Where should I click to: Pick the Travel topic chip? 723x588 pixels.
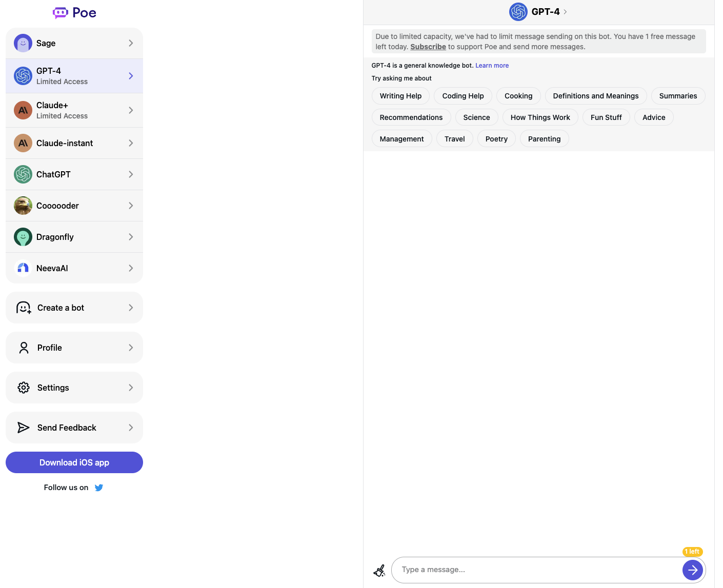455,139
